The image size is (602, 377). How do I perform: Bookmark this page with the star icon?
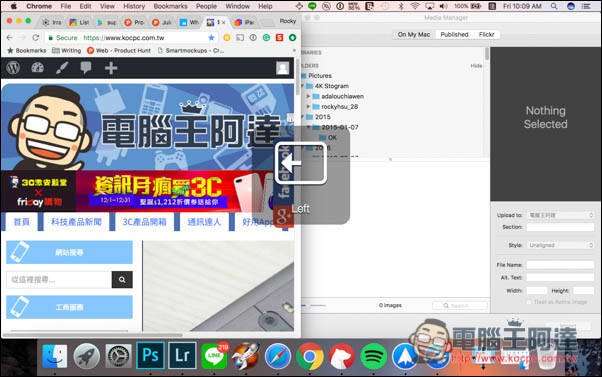pyautogui.click(x=211, y=38)
